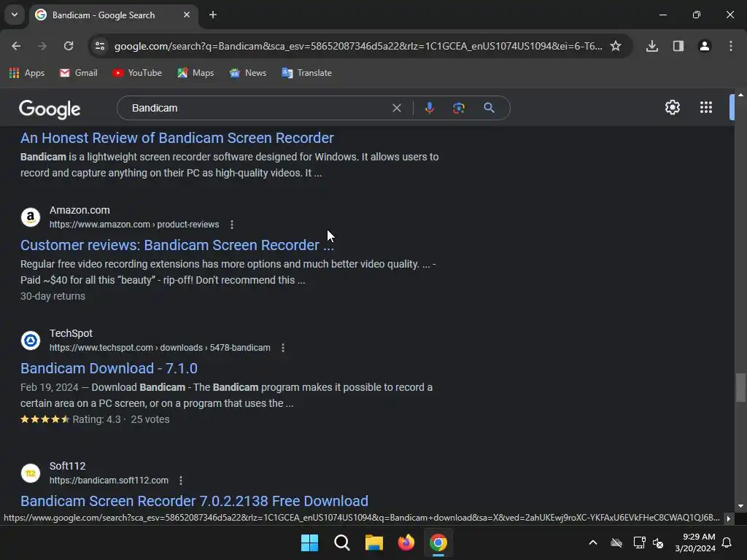
Task: Click the TechSpot favicon
Action: tap(31, 341)
